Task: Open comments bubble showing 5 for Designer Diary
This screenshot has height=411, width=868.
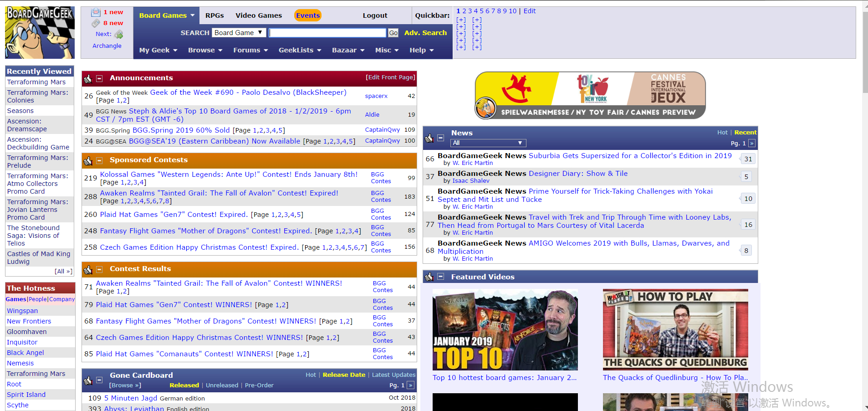Action: [745, 177]
